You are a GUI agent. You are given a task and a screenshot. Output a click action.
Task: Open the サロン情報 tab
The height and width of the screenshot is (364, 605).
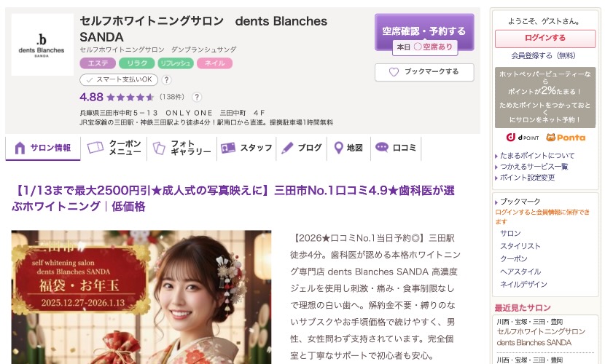click(x=43, y=148)
